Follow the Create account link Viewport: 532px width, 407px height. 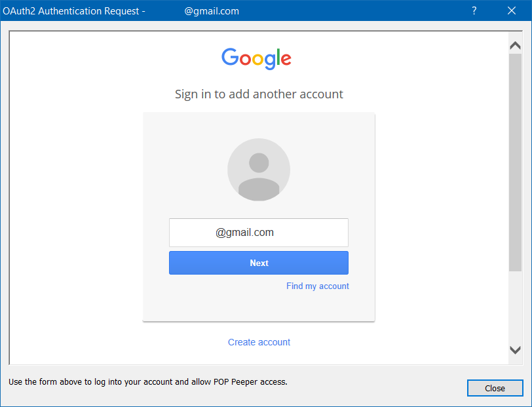click(x=259, y=342)
